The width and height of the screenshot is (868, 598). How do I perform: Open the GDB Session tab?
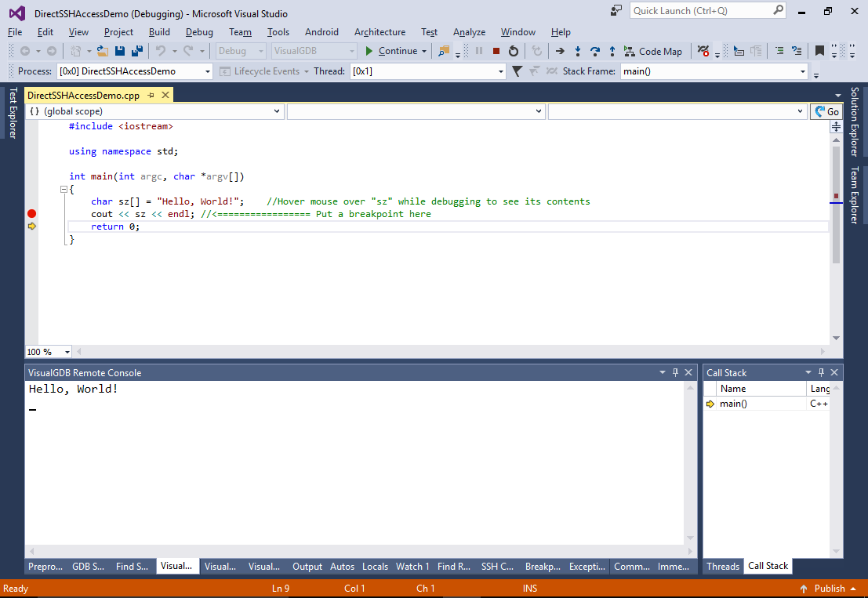point(88,566)
